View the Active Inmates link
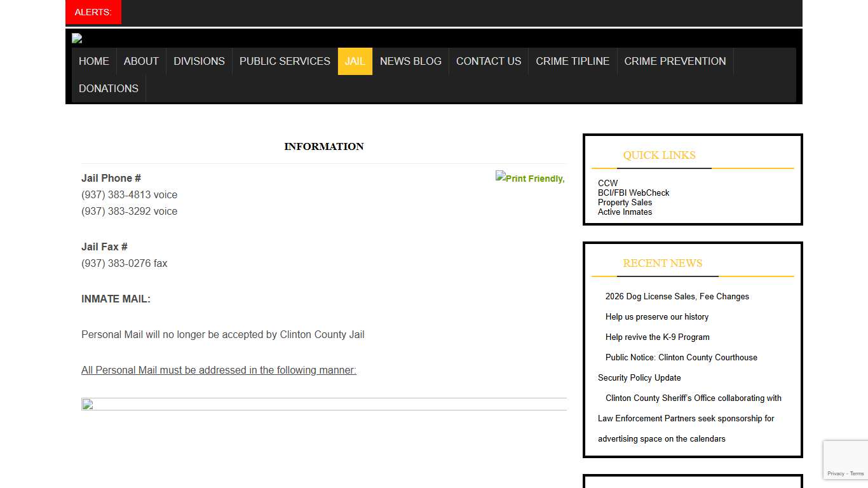Image resolution: width=868 pixels, height=488 pixels. [625, 212]
